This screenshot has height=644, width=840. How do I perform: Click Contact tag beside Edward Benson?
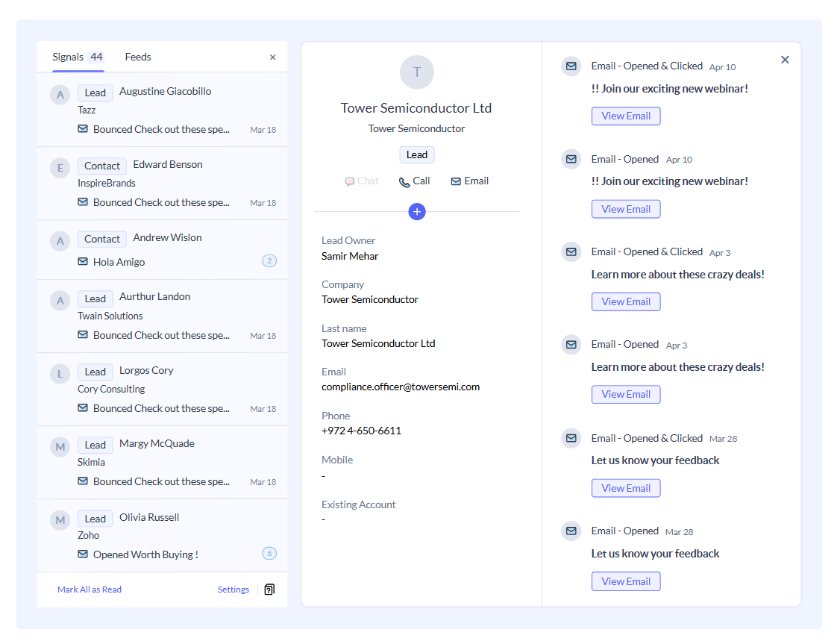pyautogui.click(x=101, y=166)
